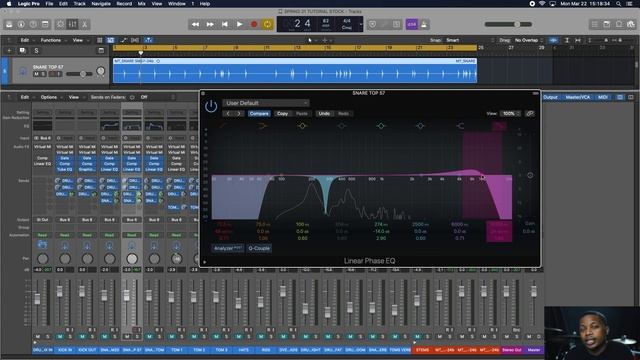Image resolution: width=640 pixels, height=360 pixels.
Task: Adjust the master volume slider in control bar
Action: click(x=508, y=24)
